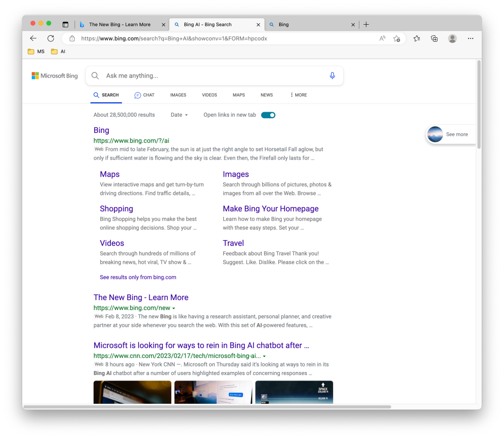Open the IMAGES search tab
This screenshot has width=504, height=439.
pos(178,95)
